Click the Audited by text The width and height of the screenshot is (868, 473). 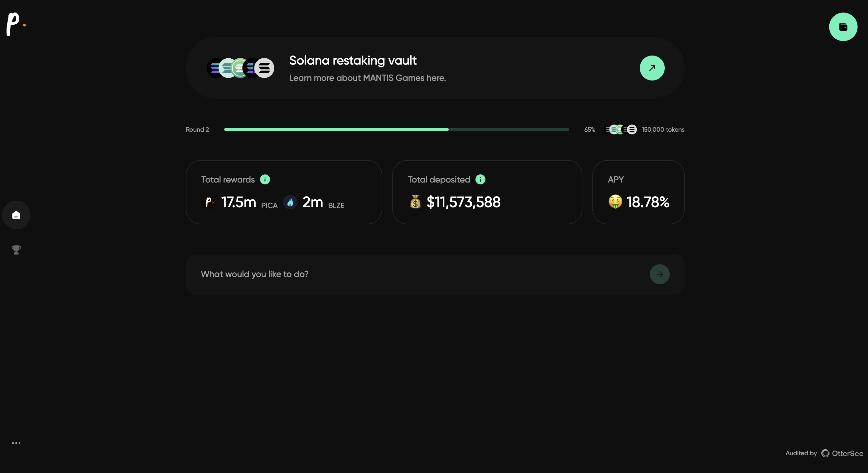[x=801, y=453]
